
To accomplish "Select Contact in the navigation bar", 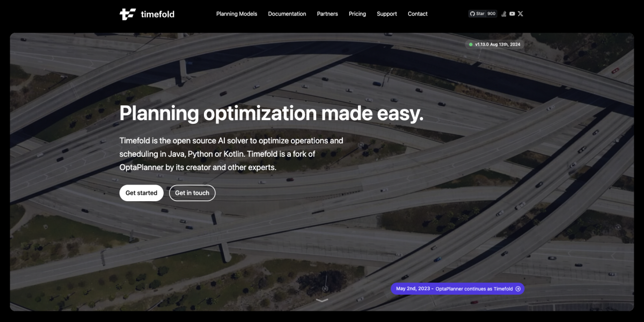I will point(418,14).
